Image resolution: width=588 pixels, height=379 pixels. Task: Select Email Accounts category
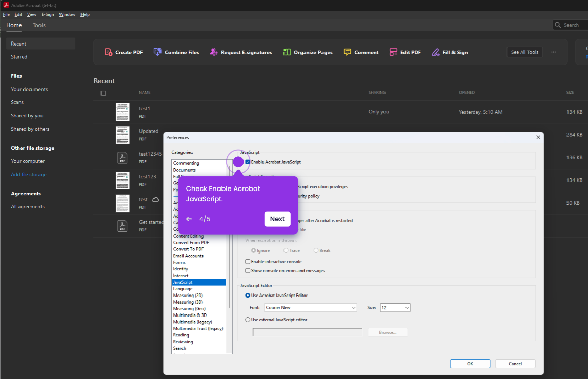pyautogui.click(x=188, y=256)
